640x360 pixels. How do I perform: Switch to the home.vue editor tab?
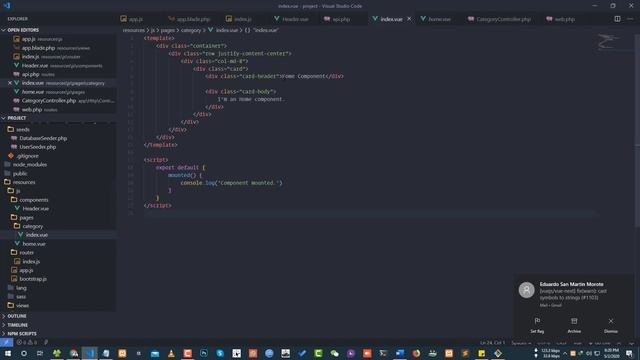[x=439, y=19]
